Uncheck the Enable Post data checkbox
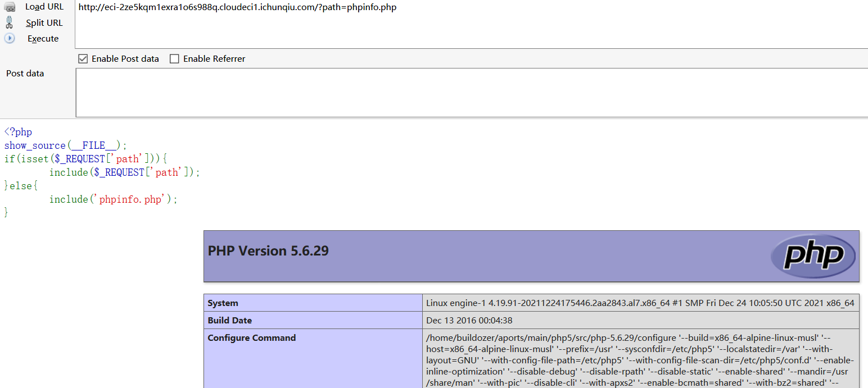 click(83, 58)
